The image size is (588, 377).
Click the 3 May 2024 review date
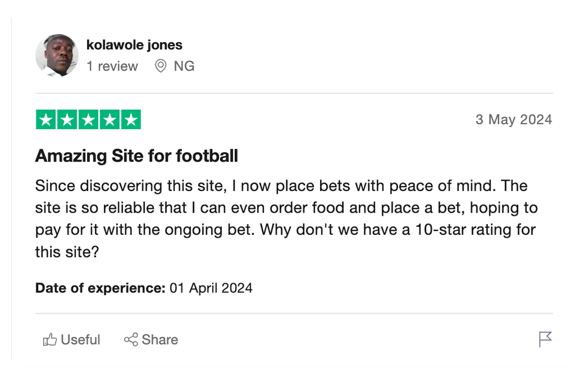tap(514, 119)
